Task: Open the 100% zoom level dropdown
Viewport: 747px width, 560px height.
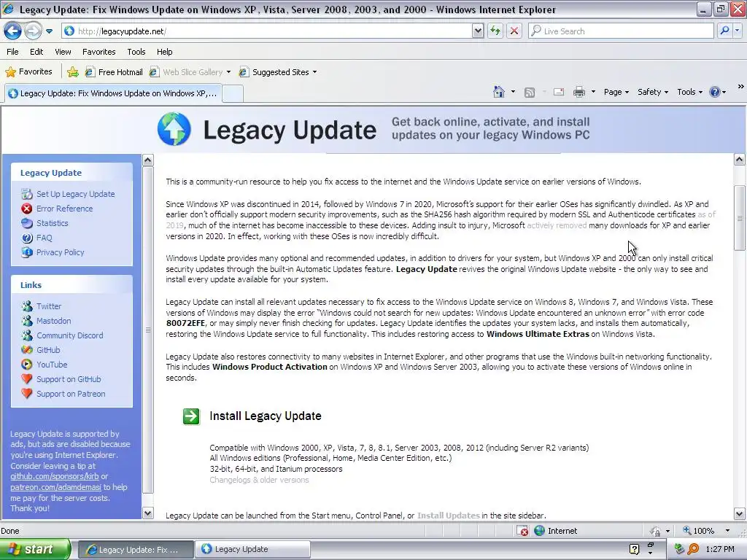Action: (727, 531)
